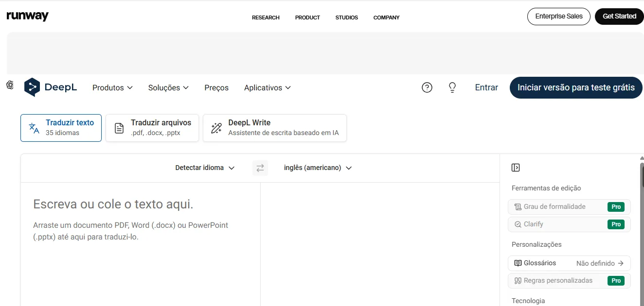The width and height of the screenshot is (644, 306).
Task: Click the Regras personalizadas quote icon
Action: pos(518,281)
